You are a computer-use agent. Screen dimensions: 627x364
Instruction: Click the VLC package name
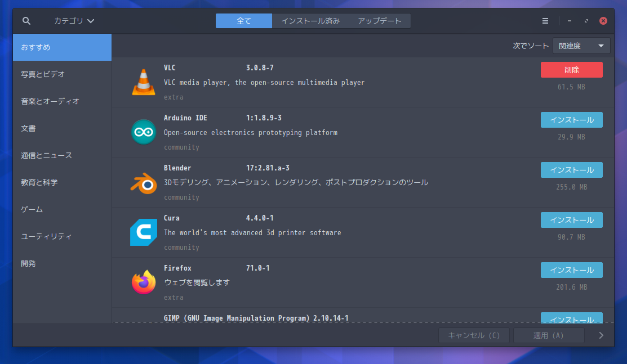tap(170, 68)
